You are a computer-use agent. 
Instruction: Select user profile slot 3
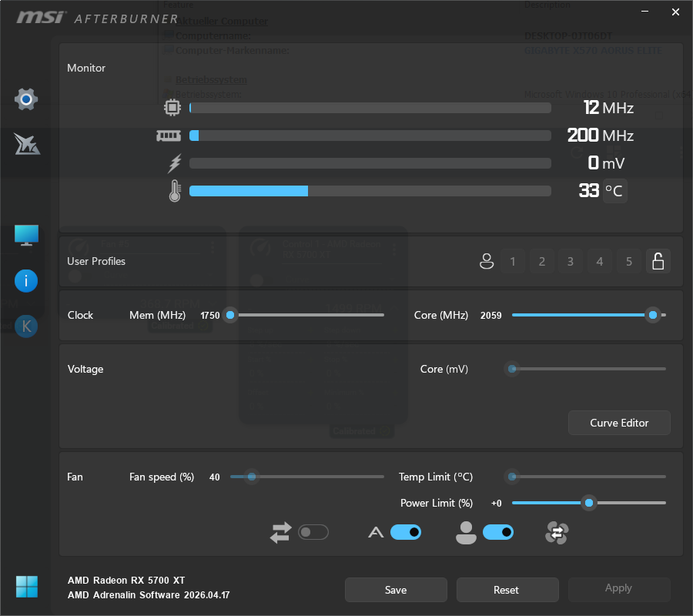coord(571,261)
